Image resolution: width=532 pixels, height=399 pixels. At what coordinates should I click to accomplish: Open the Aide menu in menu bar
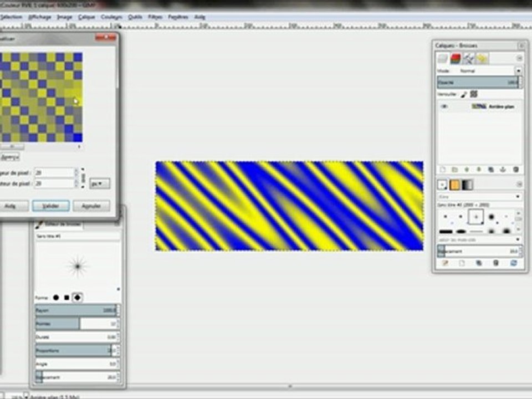click(x=200, y=17)
